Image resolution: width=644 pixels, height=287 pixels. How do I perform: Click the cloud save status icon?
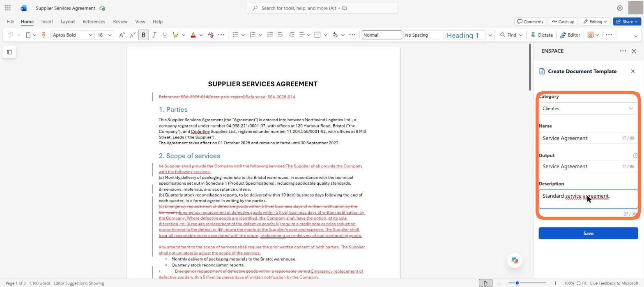(x=102, y=8)
